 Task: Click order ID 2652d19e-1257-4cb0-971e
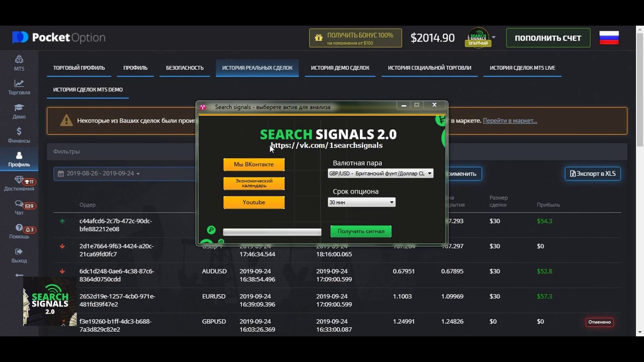pos(117,300)
